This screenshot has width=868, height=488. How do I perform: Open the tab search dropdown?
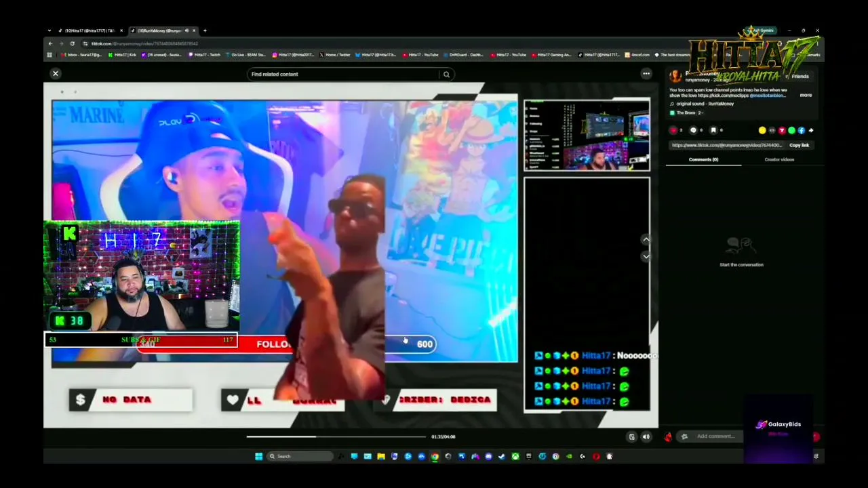(50, 30)
